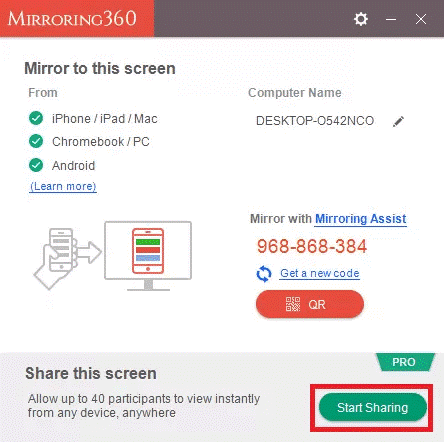The height and width of the screenshot is (442, 444).
Task: Toggle the Android checkmark
Action: (36, 165)
